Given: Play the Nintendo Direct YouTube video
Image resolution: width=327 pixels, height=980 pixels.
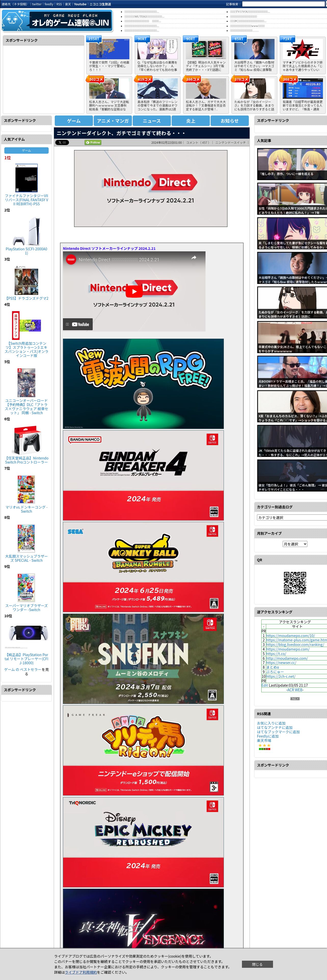Looking at the screenshot, I should point(134,292).
